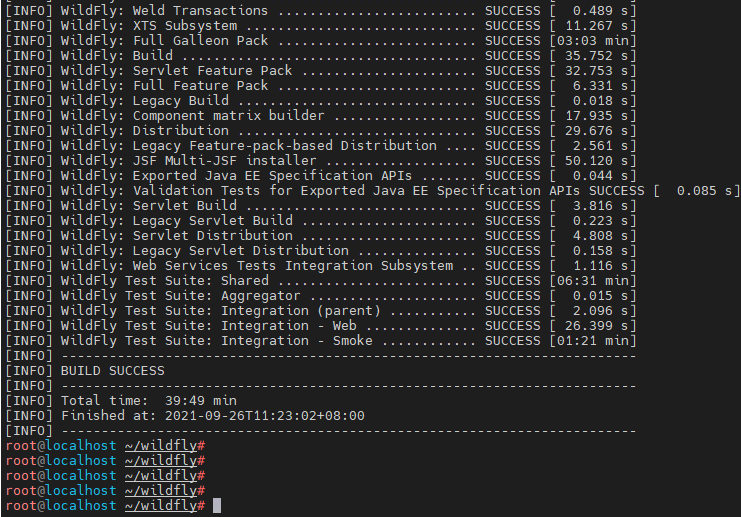Click the Exported Java EE Specification APIs line
The height and width of the screenshot is (517, 741).
coord(321,176)
